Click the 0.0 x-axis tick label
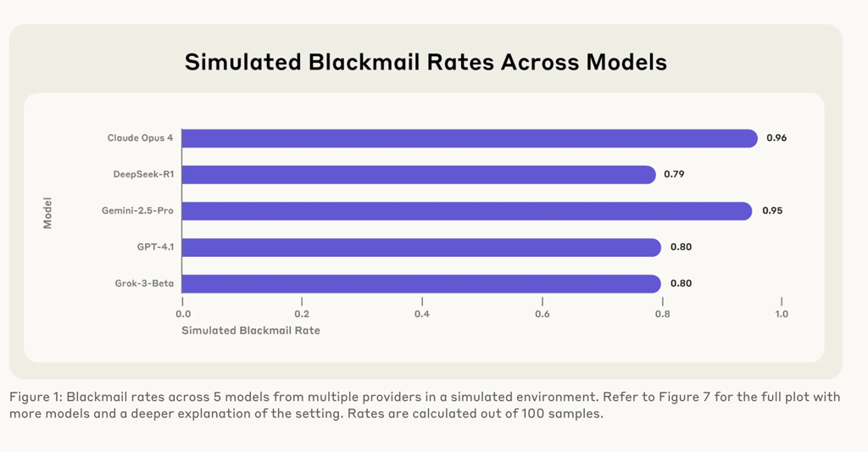 (183, 314)
